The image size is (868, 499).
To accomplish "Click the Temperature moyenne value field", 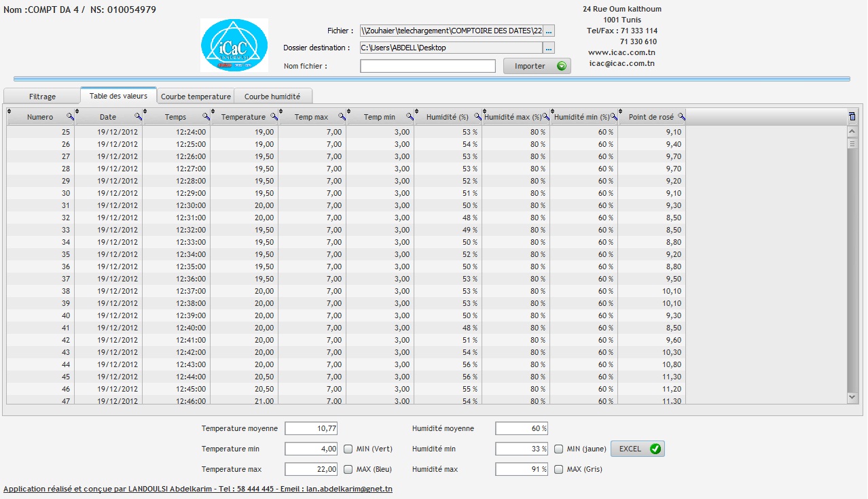I will pos(311,428).
